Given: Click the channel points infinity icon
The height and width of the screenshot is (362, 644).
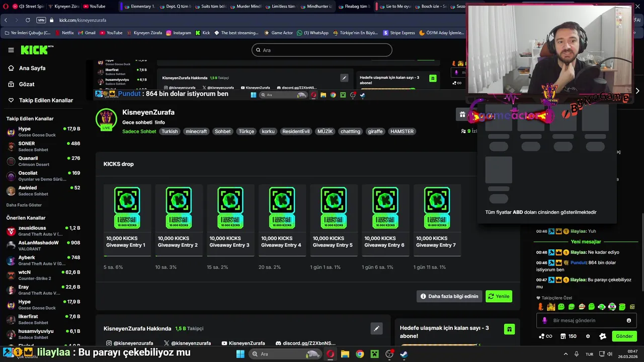Looking at the screenshot, I should pos(545,336).
